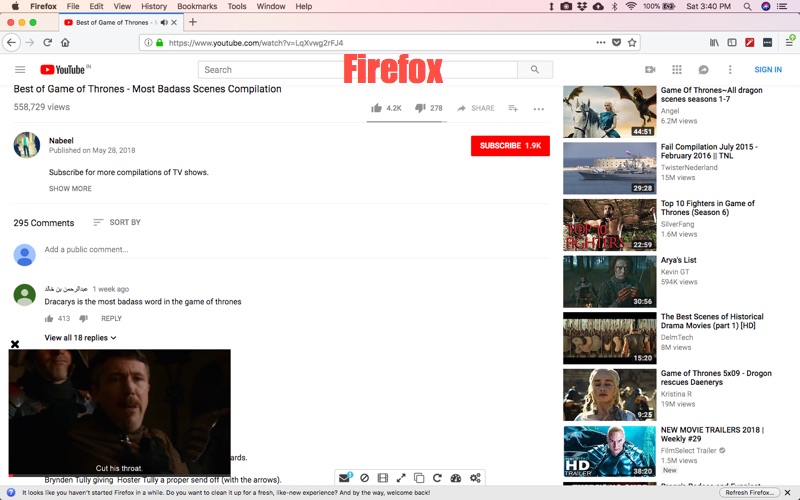Open the Bookmarks menu
800x500 pixels.
[x=197, y=6]
